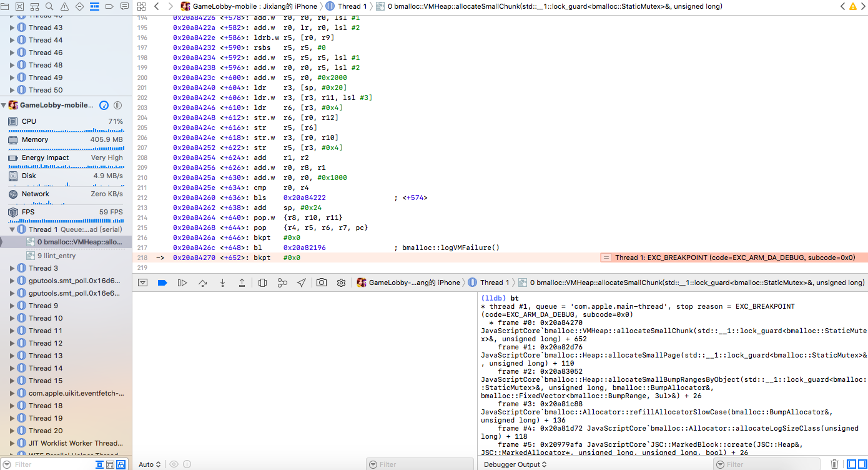
Task: Open the Report navigator icon
Action: (124, 6)
